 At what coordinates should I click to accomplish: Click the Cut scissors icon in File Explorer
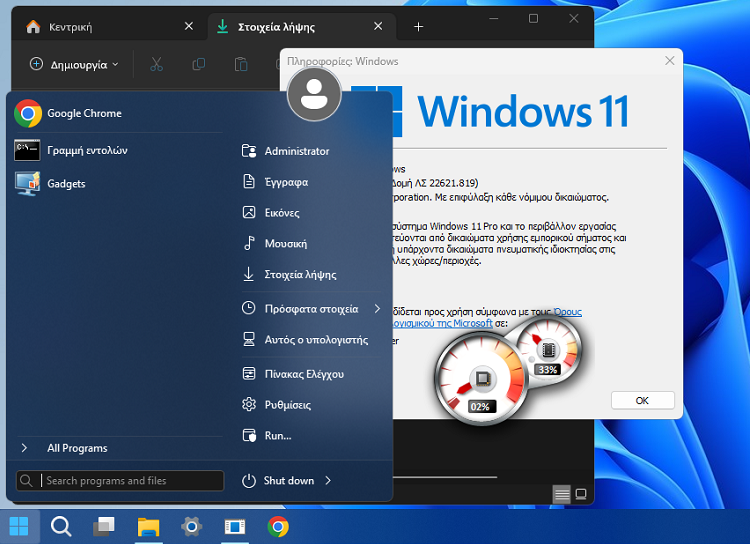(156, 64)
